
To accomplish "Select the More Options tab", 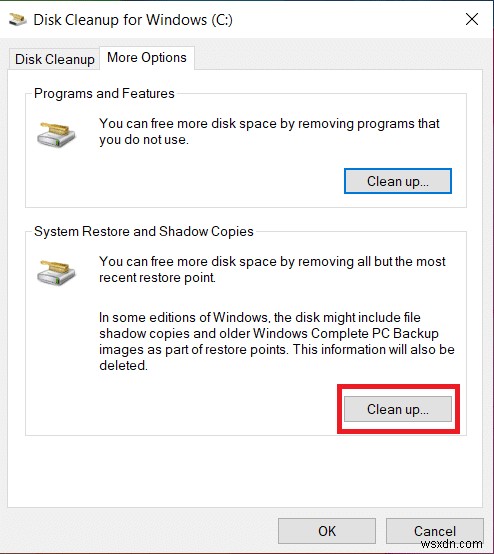I will [x=147, y=58].
